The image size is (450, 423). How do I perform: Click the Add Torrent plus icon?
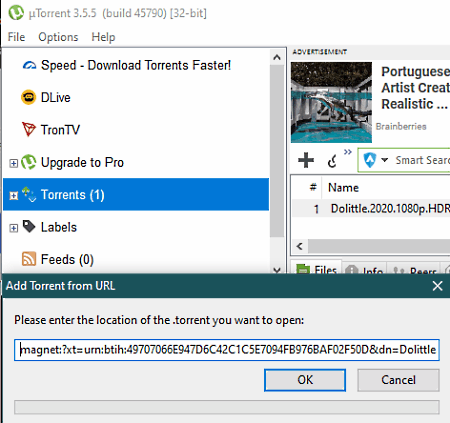pos(306,160)
